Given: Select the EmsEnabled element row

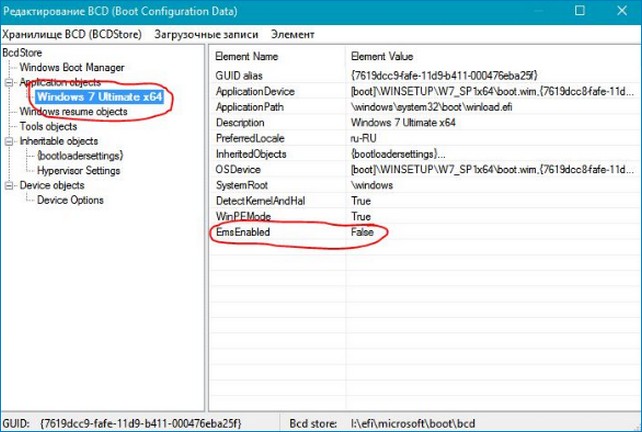Looking at the screenshot, I should [x=243, y=232].
